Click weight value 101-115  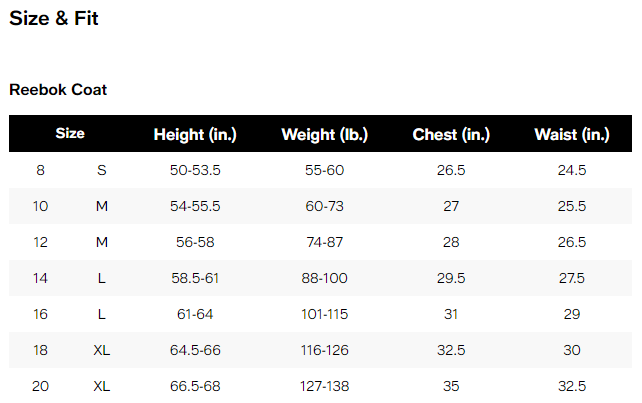[x=324, y=314]
